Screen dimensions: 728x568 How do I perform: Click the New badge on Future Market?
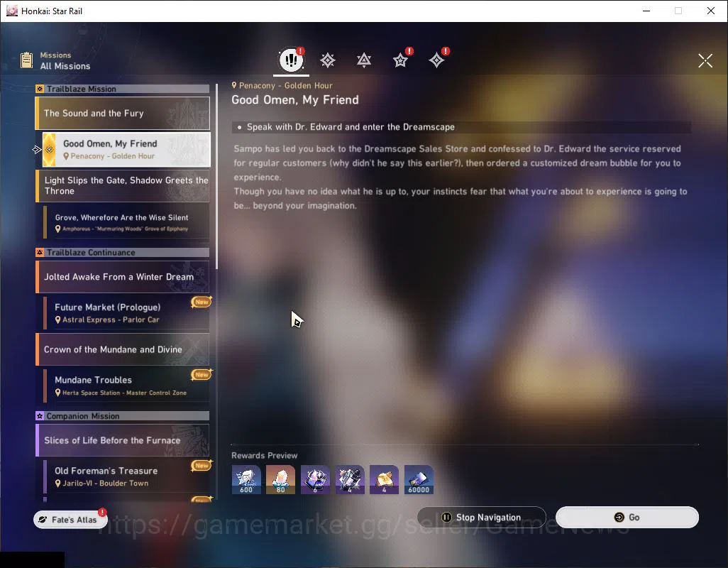(x=202, y=302)
